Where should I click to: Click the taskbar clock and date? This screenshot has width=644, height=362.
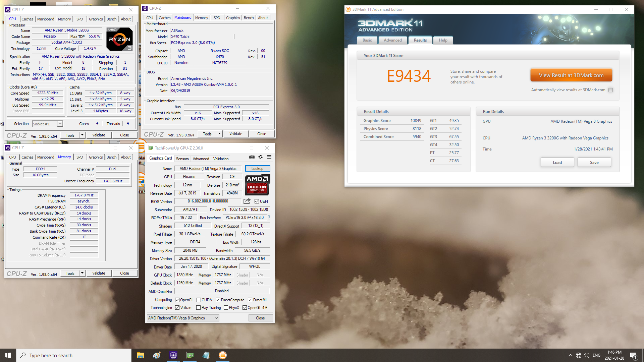pyautogui.click(x=614, y=355)
